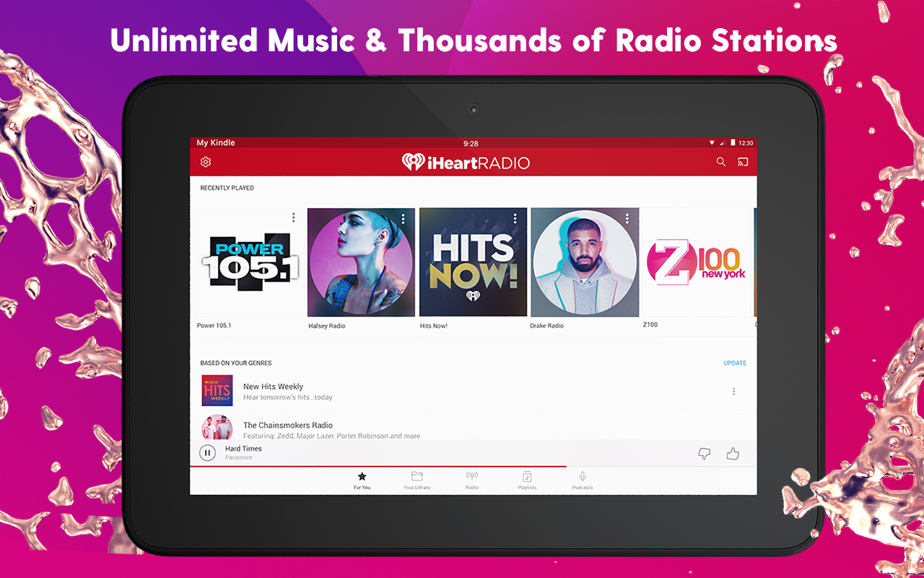924x578 pixels.
Task: Tap "My Kindle" in the status bar
Action: [216, 143]
